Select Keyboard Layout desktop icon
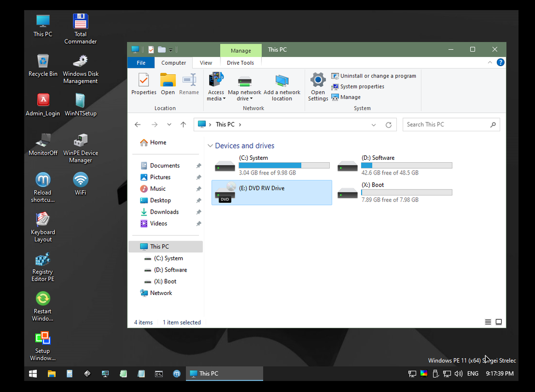Viewport: 535px width, 392px height. coord(43,227)
